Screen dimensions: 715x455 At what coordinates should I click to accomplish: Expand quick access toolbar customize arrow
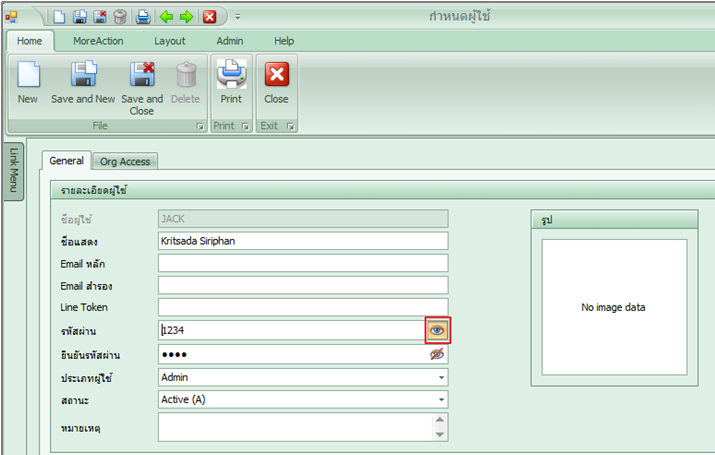(x=238, y=17)
